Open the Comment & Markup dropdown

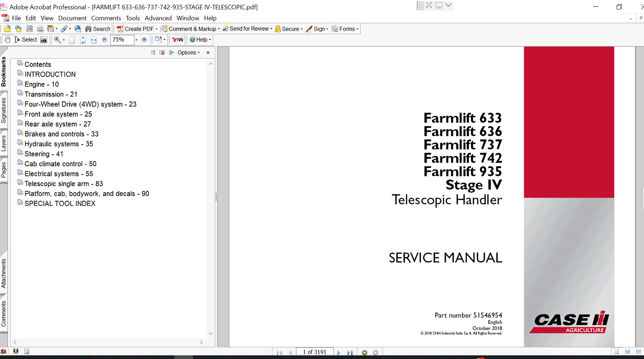pyautogui.click(x=192, y=29)
